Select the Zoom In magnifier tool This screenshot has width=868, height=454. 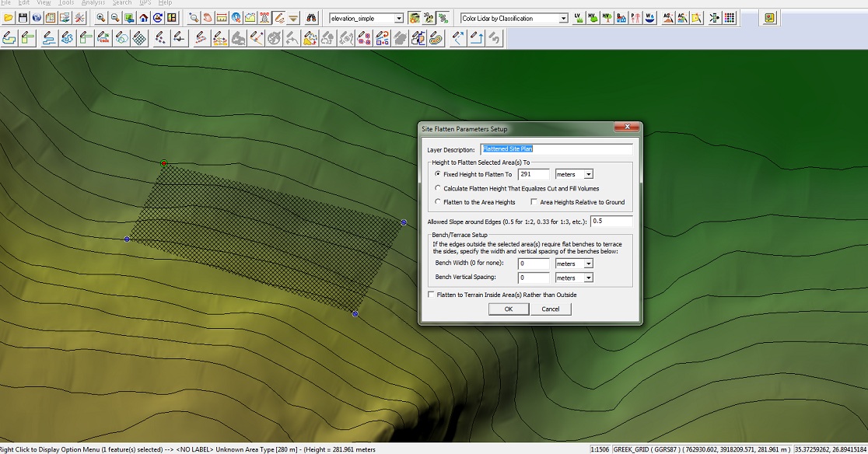(x=101, y=18)
